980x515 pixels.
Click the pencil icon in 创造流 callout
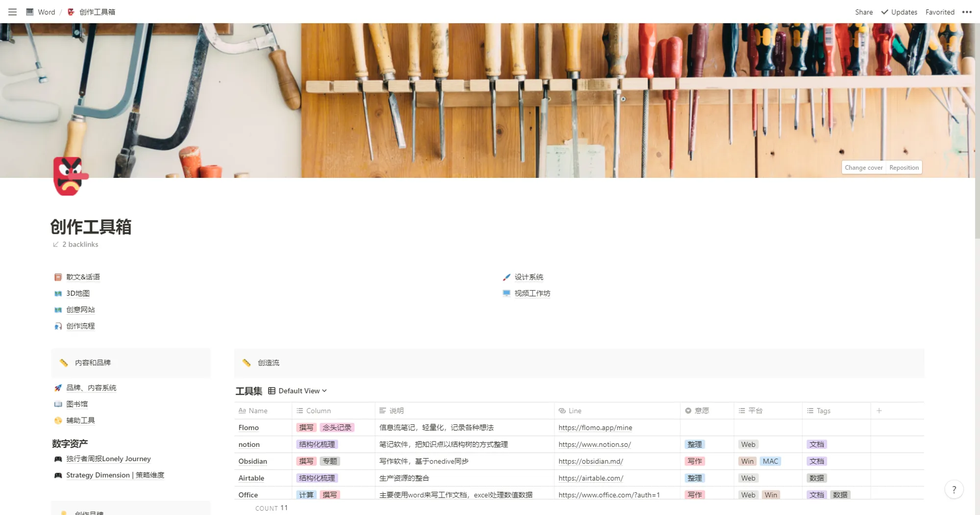(246, 363)
